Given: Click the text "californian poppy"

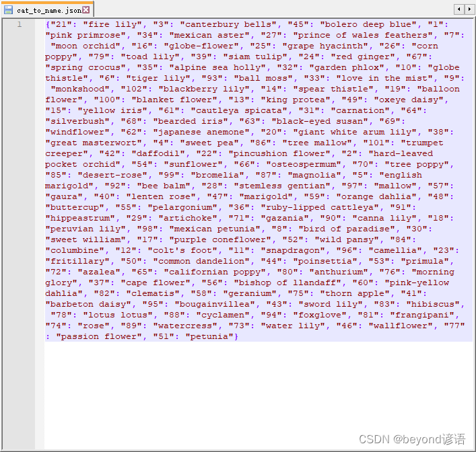Looking at the screenshot, I should pyautogui.click(x=215, y=272).
